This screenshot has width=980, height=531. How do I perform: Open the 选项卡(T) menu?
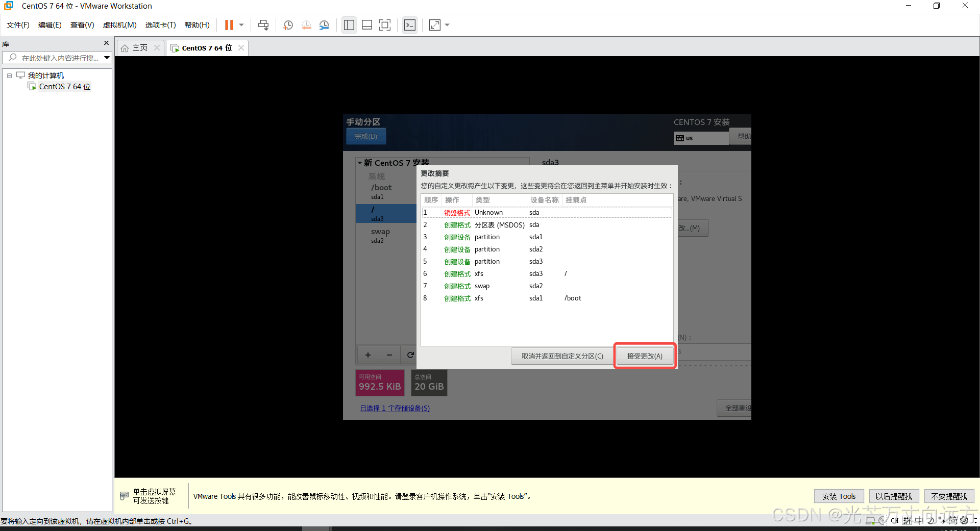click(161, 25)
